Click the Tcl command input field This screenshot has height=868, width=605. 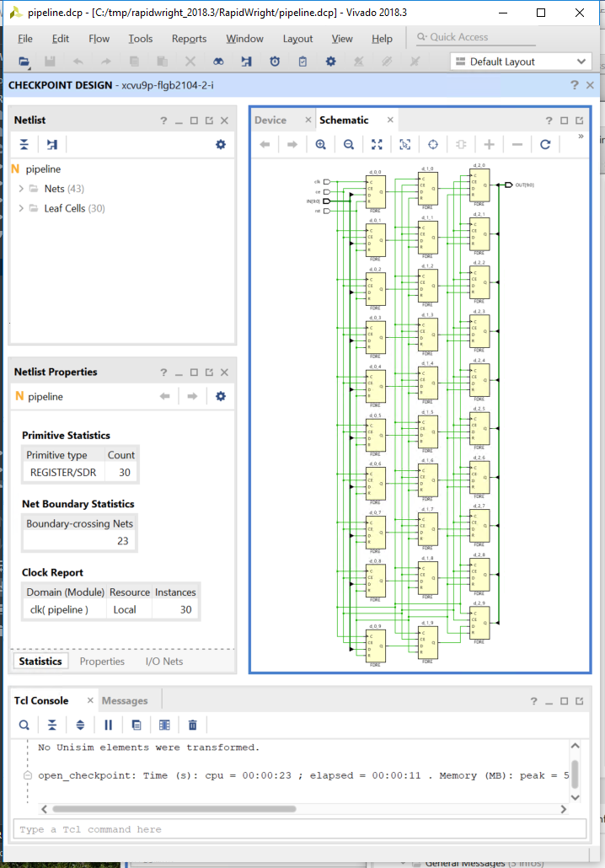pyautogui.click(x=299, y=829)
